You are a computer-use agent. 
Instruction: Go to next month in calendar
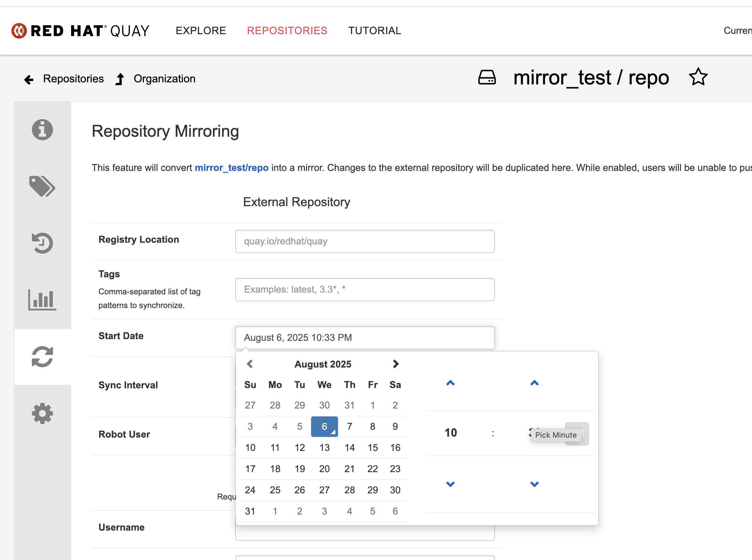[396, 364]
